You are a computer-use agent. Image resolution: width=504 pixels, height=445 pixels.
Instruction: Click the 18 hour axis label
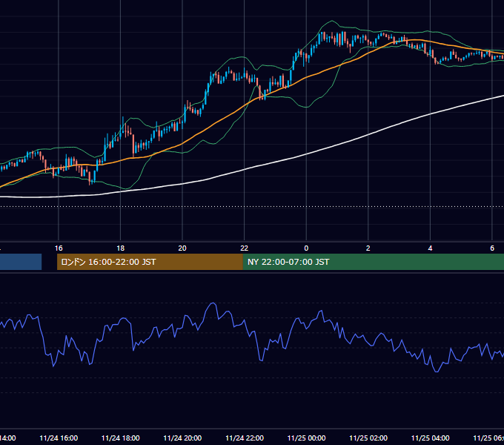[x=120, y=248]
